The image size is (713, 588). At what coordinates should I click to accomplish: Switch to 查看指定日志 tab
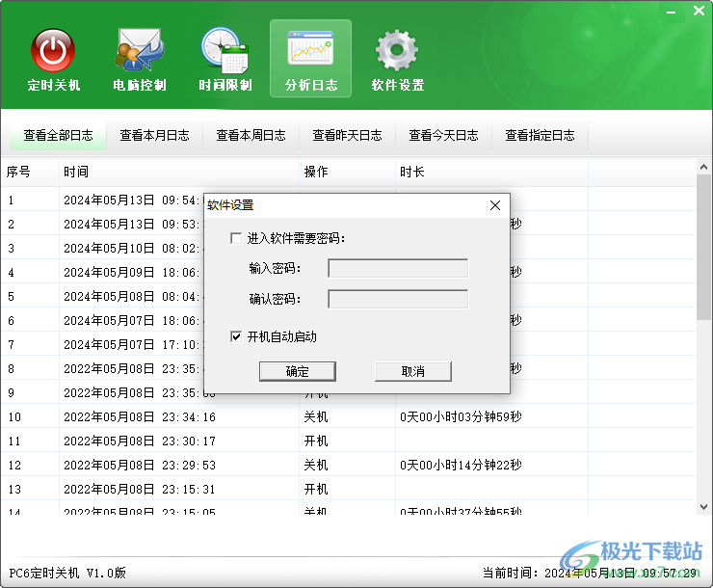click(x=541, y=135)
